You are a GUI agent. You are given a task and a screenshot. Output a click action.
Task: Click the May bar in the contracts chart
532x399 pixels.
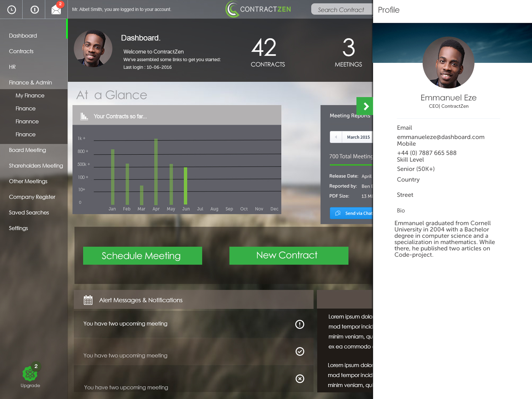[x=171, y=184]
